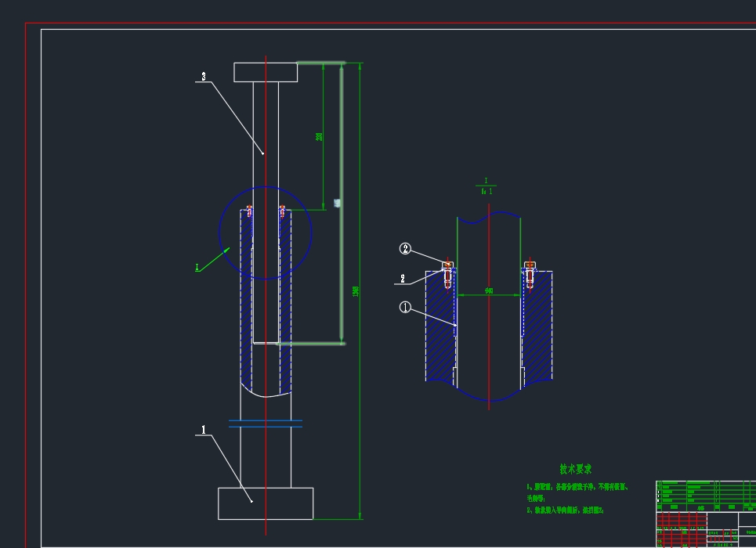Click the title block table at bottom right

click(706, 514)
